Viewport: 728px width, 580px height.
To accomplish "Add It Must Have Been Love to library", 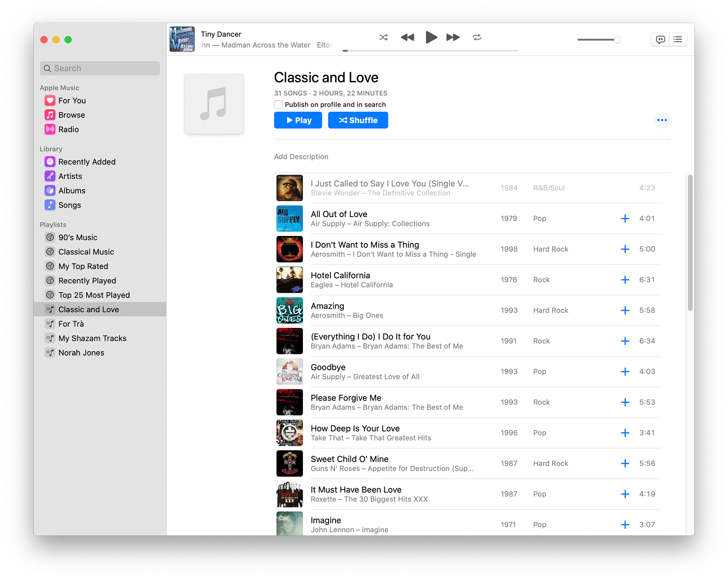I will (625, 494).
